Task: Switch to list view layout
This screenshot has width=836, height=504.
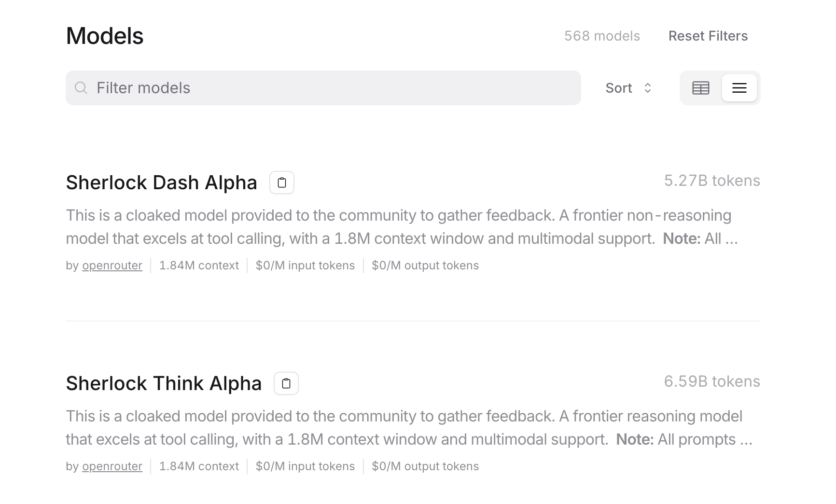Action: point(739,88)
